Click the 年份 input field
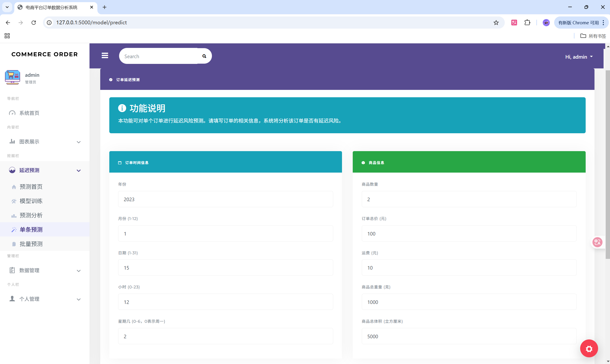610x364 pixels. coord(225,199)
